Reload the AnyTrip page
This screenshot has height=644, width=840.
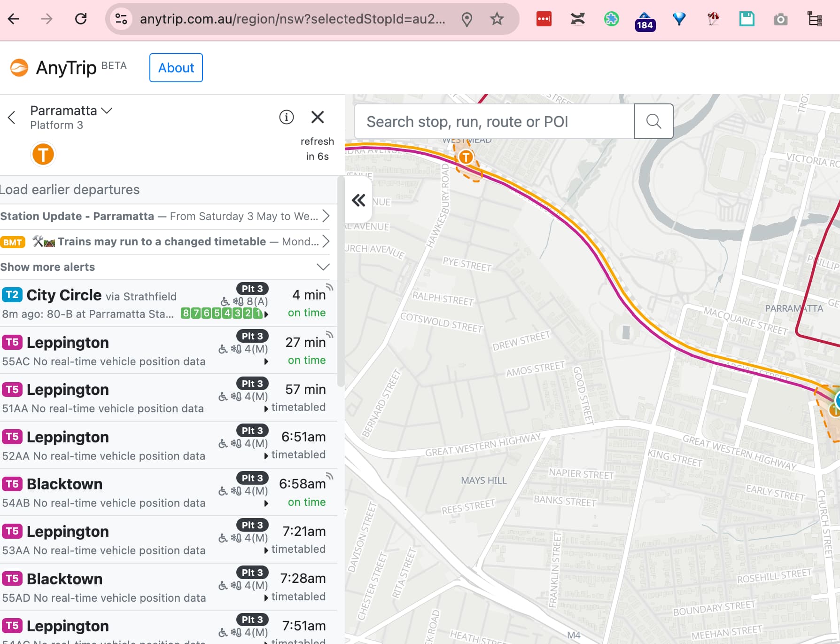tap(81, 19)
